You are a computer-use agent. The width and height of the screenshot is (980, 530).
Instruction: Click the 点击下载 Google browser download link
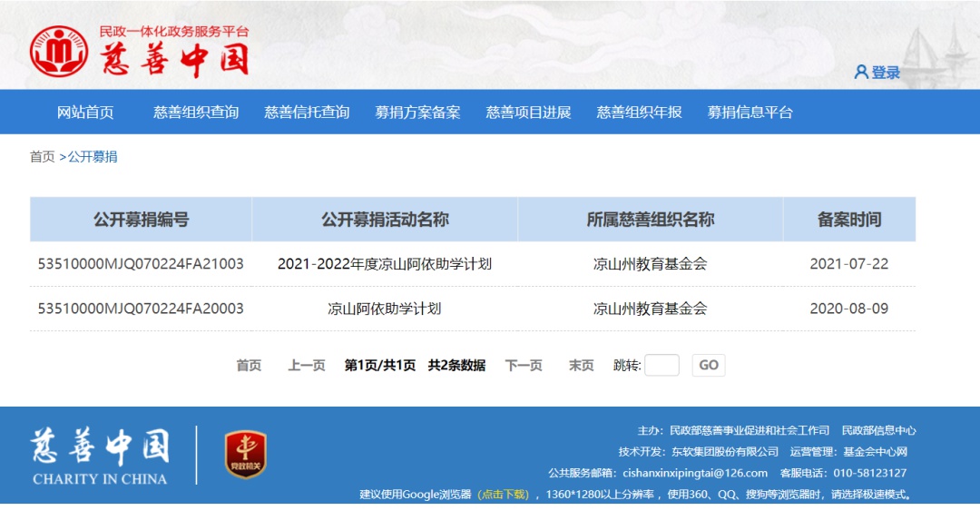pyautogui.click(x=504, y=495)
